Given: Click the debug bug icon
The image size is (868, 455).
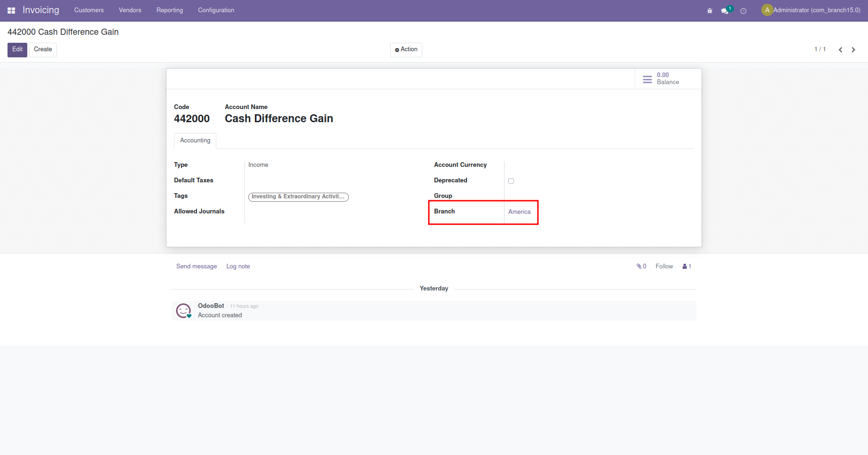Looking at the screenshot, I should click(x=710, y=11).
